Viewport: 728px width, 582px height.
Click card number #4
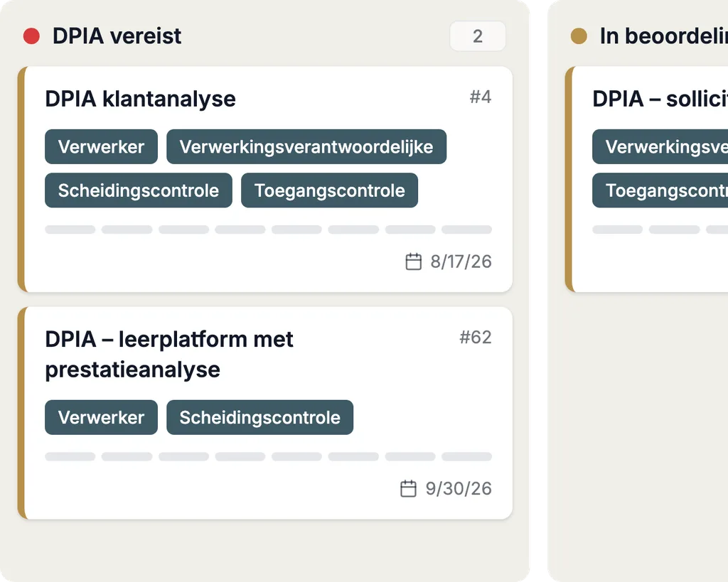[x=481, y=97]
